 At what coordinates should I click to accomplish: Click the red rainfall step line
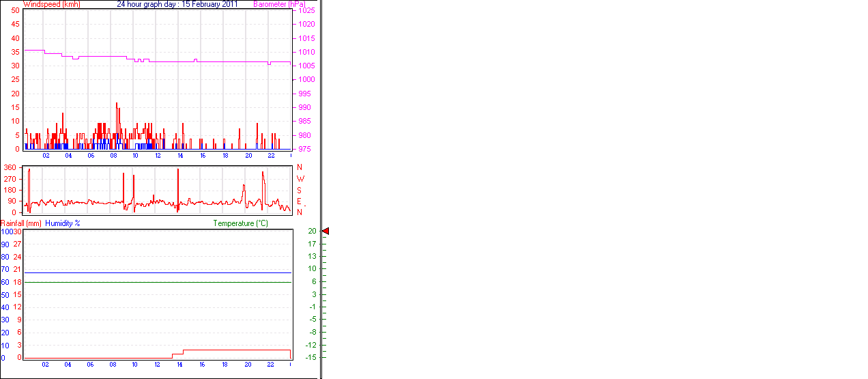coord(232,350)
